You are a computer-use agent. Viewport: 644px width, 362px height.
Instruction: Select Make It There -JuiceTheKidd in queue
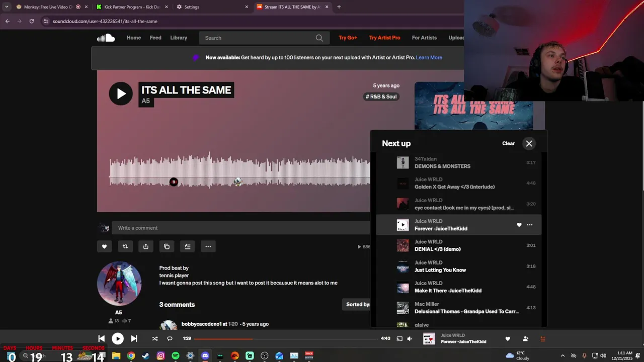tap(459, 287)
